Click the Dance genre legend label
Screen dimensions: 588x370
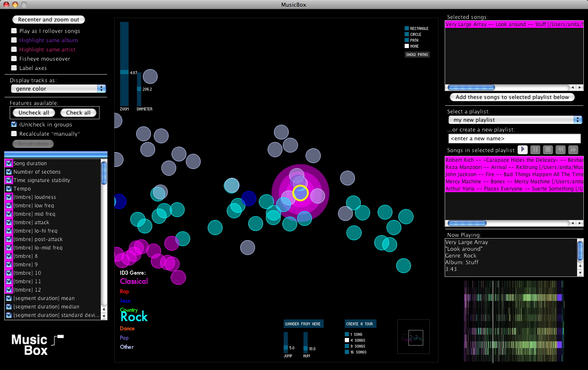[x=127, y=328]
